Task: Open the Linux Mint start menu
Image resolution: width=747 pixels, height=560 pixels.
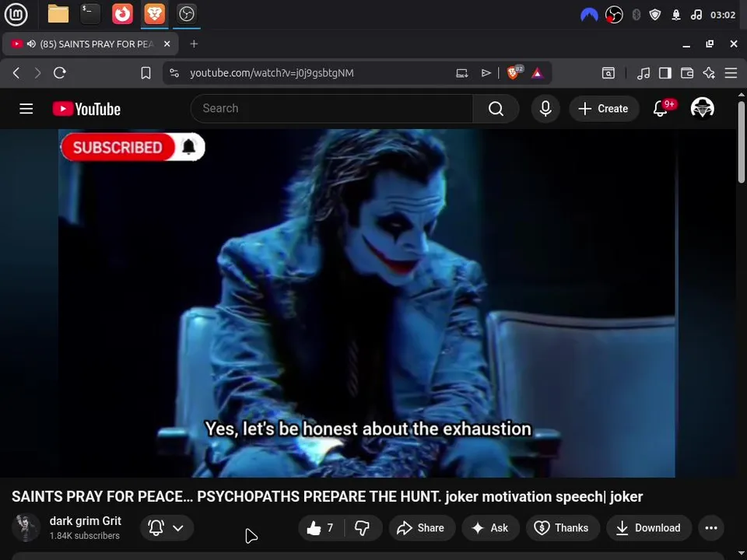Action: click(16, 14)
